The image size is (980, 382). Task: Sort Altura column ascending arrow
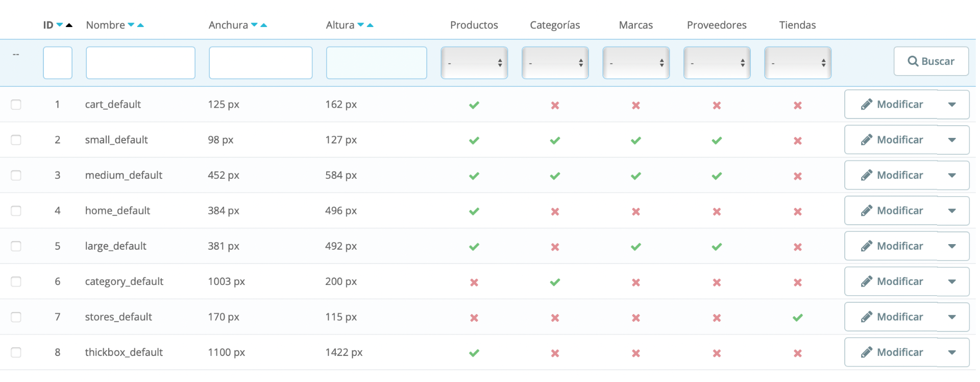[x=371, y=25]
